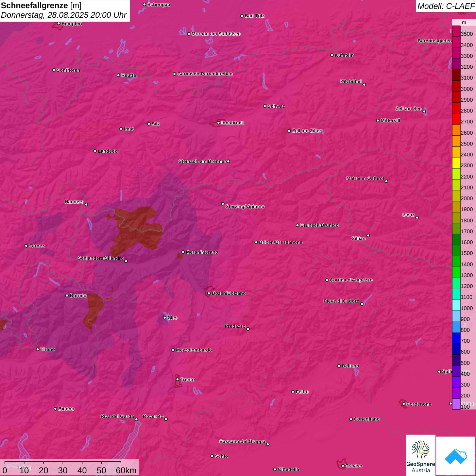Click the Meran/Merano location dot
The height and width of the screenshot is (476, 476).
[x=183, y=252]
